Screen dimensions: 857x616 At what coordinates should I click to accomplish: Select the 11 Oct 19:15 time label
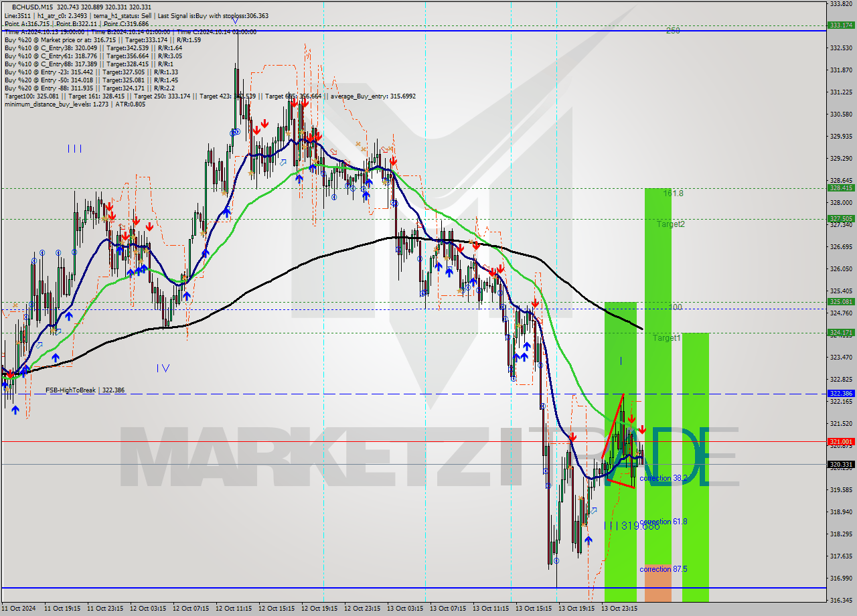pyautogui.click(x=62, y=609)
